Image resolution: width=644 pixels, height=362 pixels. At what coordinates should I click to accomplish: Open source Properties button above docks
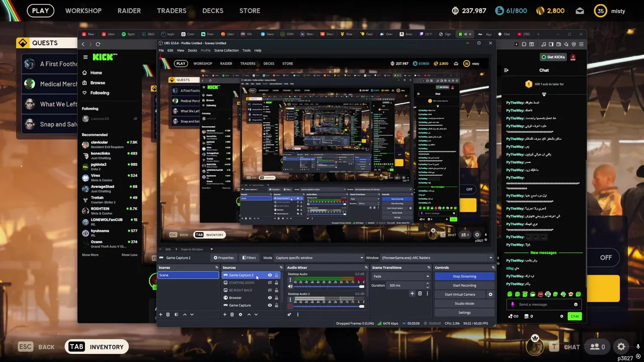click(224, 258)
